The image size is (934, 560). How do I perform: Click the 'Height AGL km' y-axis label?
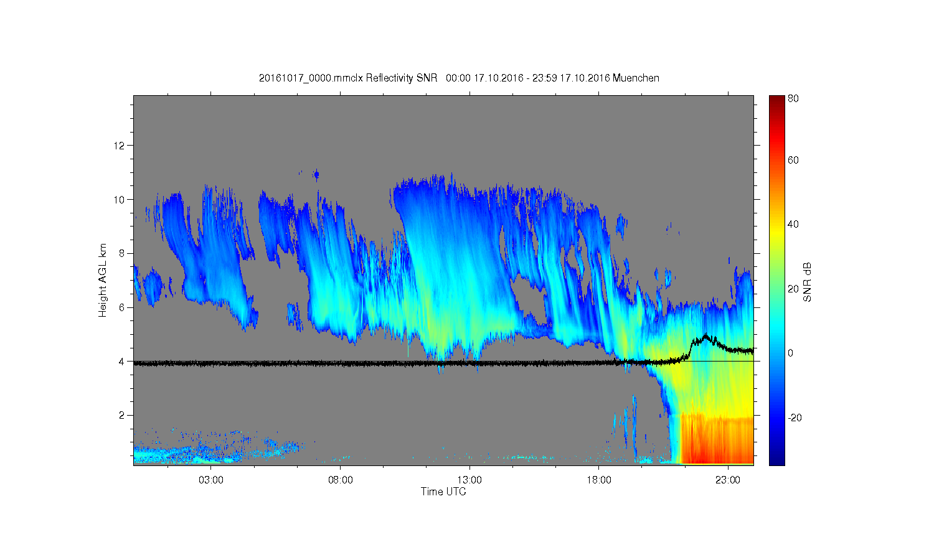(103, 280)
